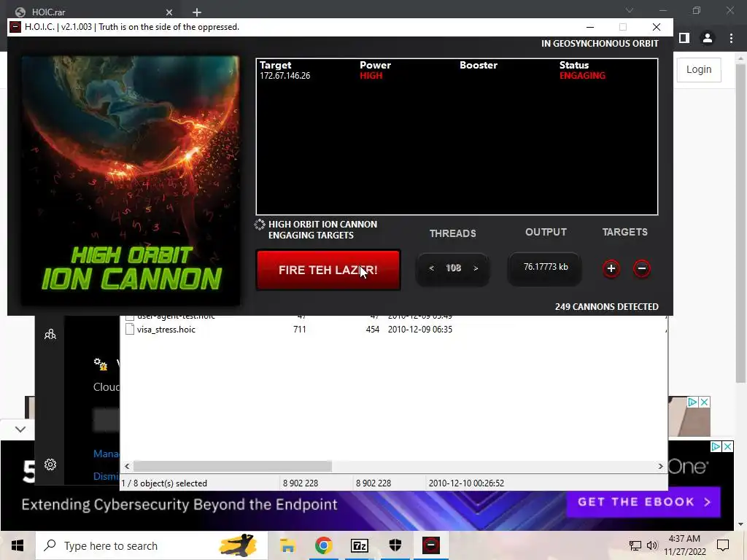Click the visa_stress.hoic file icon

pyautogui.click(x=130, y=329)
